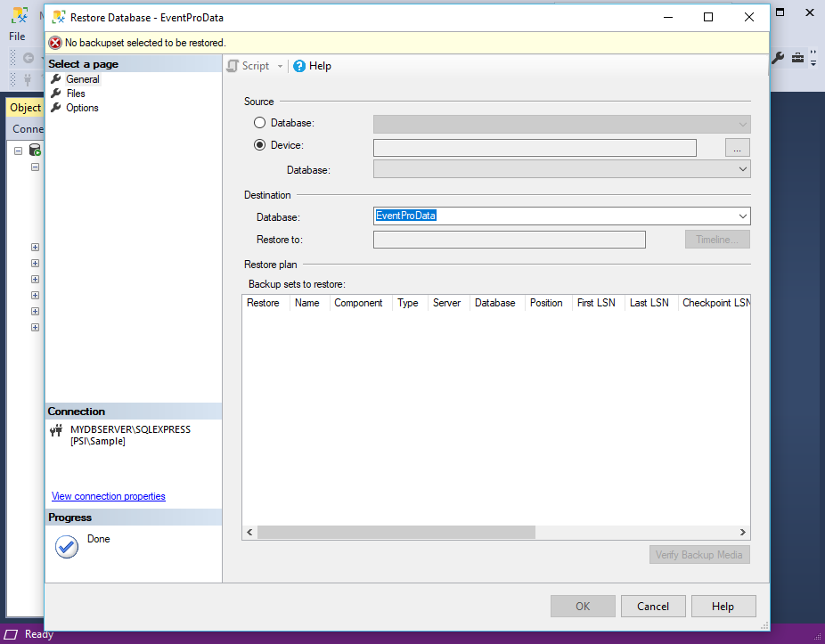The height and width of the screenshot is (644, 825).
Task: Open the Database dropdown under Device
Action: [x=561, y=169]
